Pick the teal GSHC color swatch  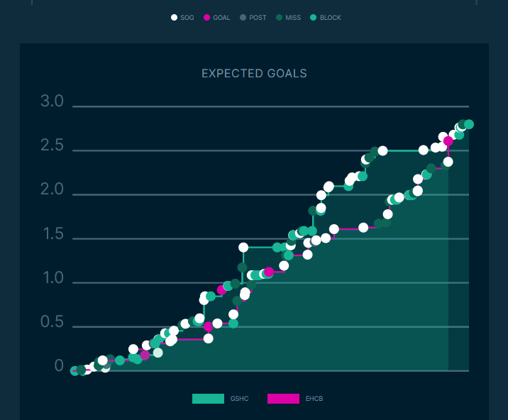208,399
